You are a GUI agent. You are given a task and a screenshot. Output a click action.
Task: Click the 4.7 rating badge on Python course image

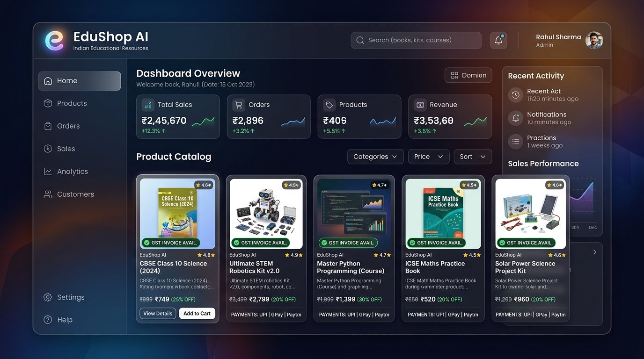click(379, 185)
